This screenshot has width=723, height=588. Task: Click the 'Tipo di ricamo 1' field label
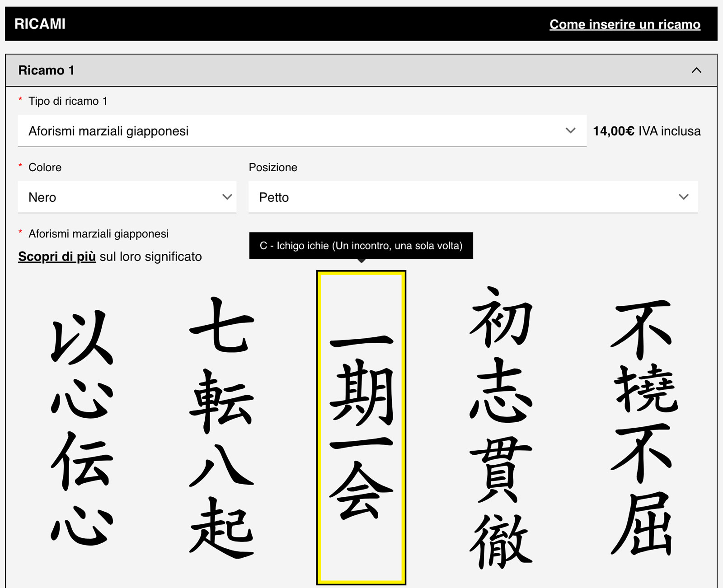tap(68, 101)
